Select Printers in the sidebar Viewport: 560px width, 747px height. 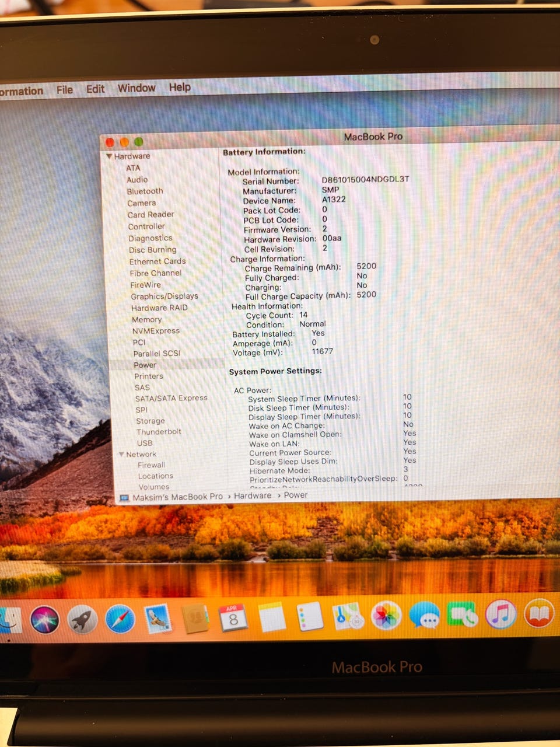(149, 376)
